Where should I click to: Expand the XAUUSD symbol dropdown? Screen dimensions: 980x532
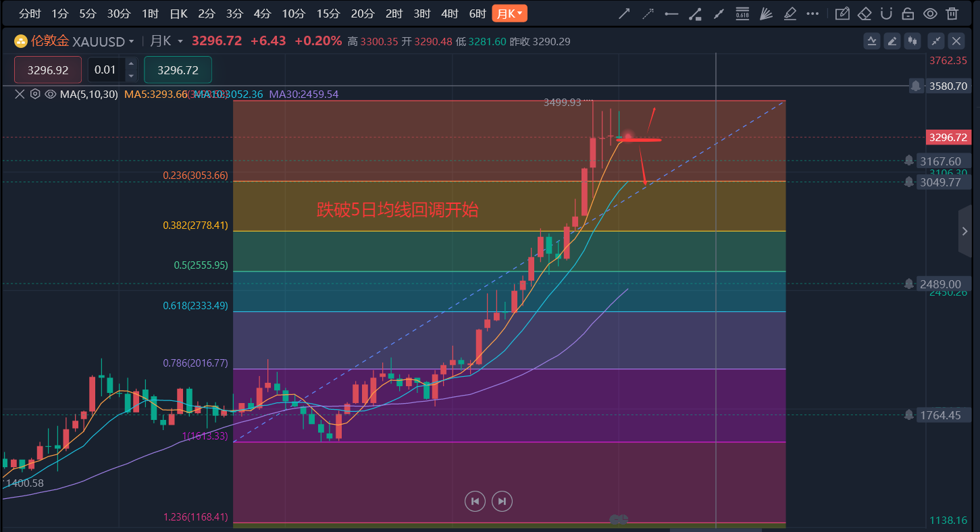pyautogui.click(x=131, y=41)
